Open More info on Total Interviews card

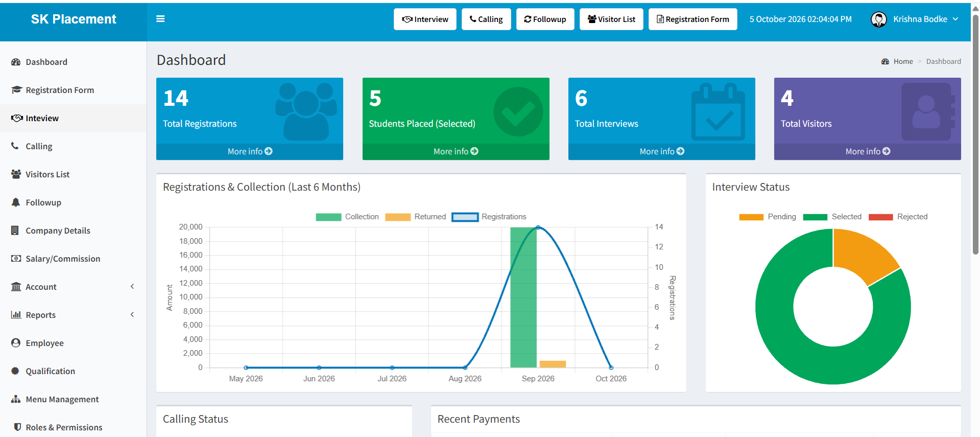pyautogui.click(x=662, y=151)
